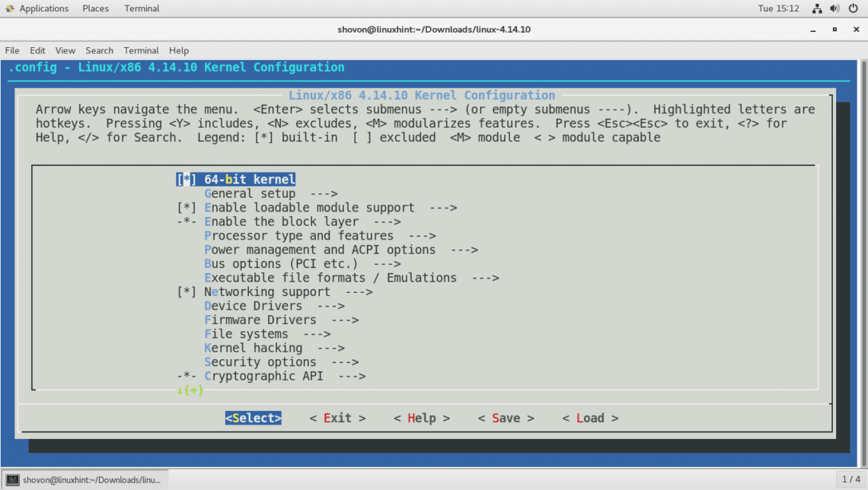Click the < Save > button
The height and width of the screenshot is (490, 868).
[506, 418]
